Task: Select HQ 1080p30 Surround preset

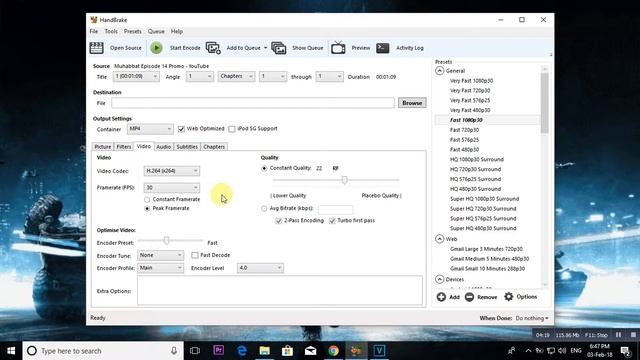Action: click(x=477, y=160)
